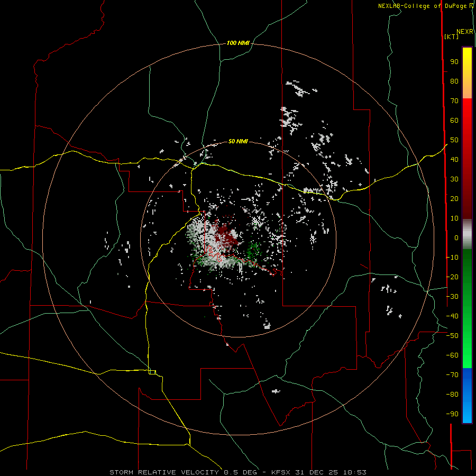476x476 pixels.
Task: Click the "0" velocity scale label
Action: [x=456, y=238]
